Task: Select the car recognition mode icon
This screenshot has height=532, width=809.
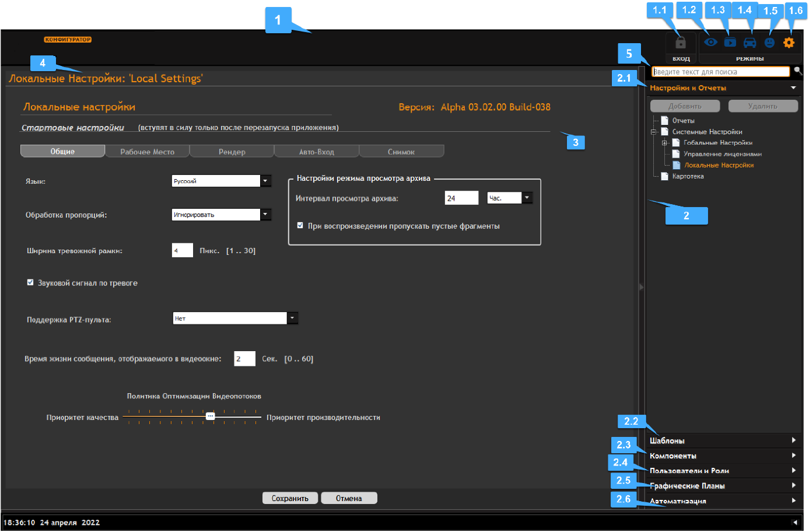Action: pos(750,43)
